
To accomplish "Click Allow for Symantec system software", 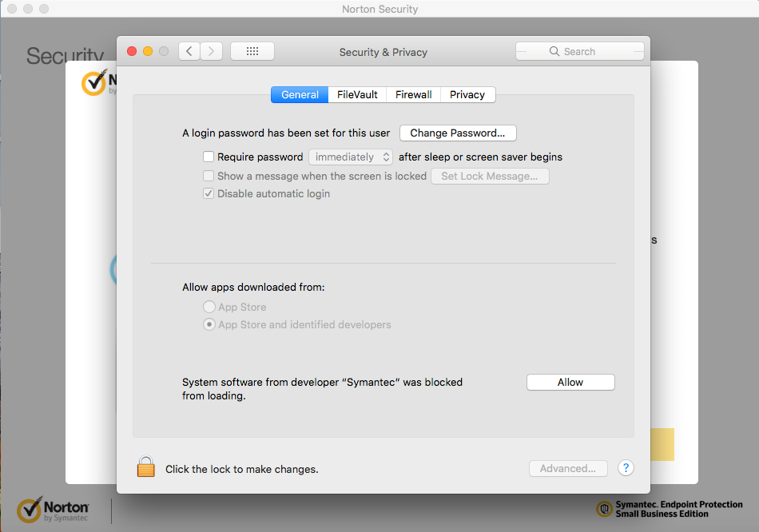I will [570, 383].
